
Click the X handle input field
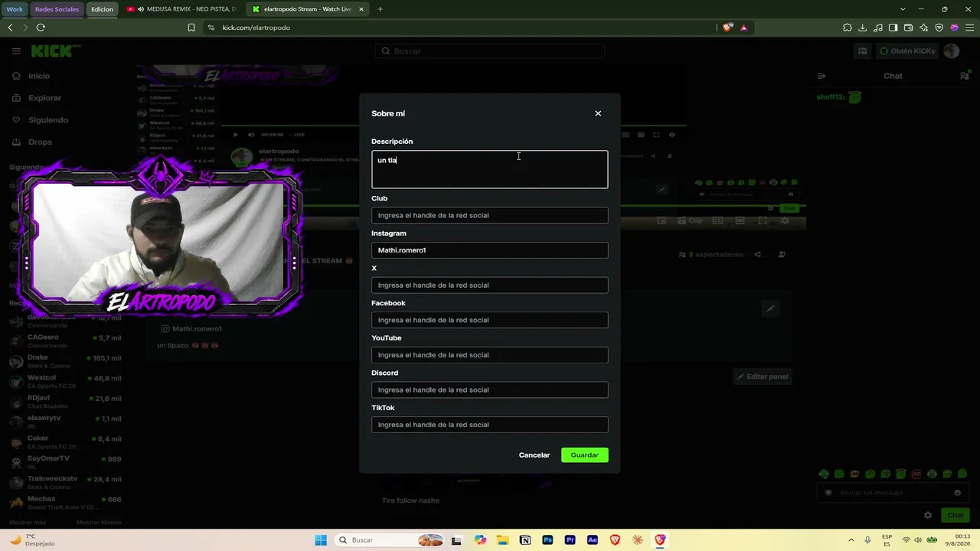490,285
